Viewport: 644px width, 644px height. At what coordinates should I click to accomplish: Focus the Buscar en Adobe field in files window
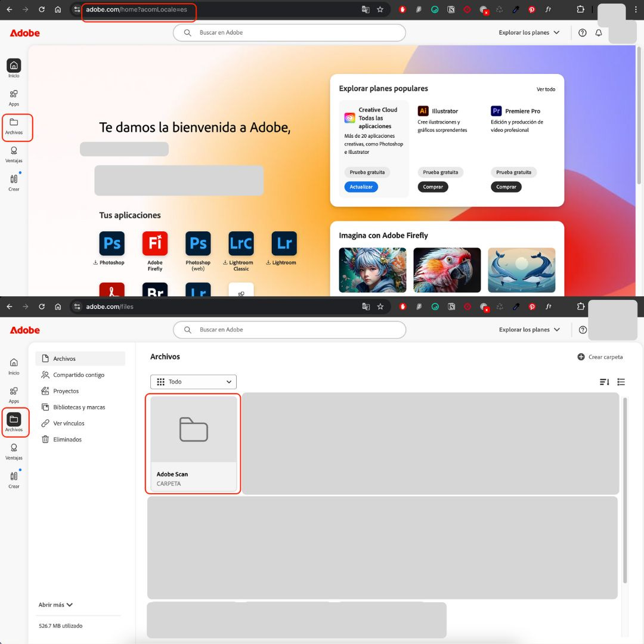[x=290, y=329]
